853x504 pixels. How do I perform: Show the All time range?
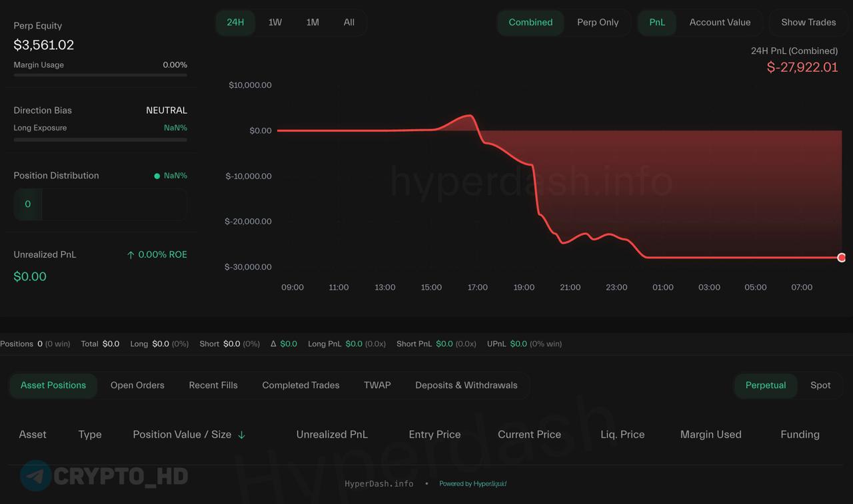coord(349,22)
